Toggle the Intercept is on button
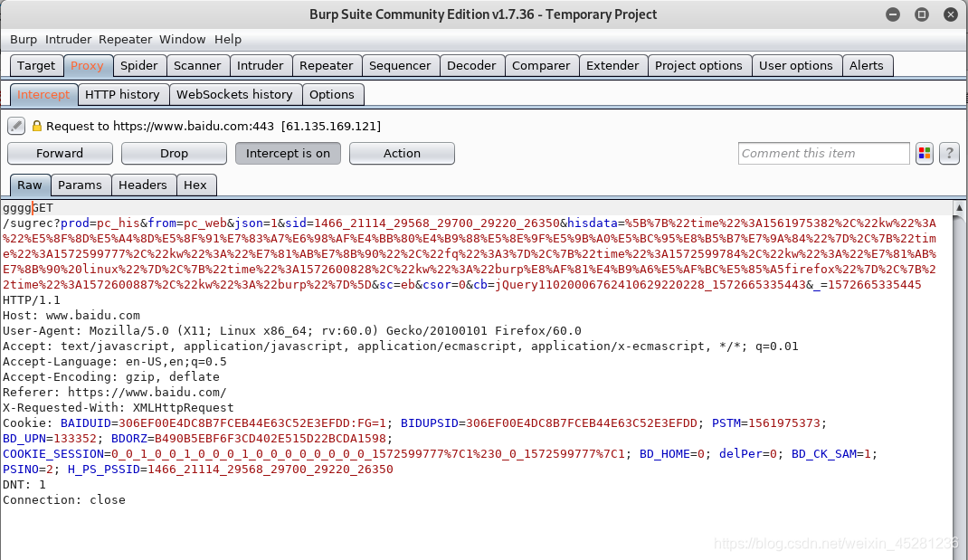The width and height of the screenshot is (968, 560). (x=288, y=153)
